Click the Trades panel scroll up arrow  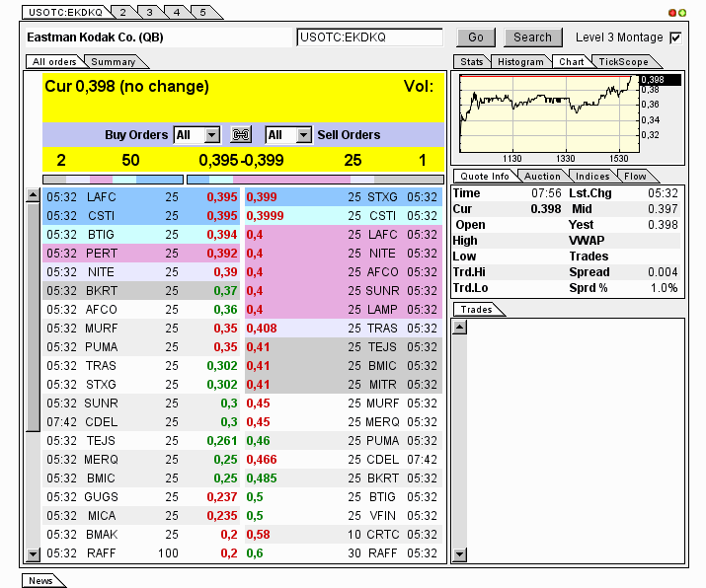pos(460,328)
